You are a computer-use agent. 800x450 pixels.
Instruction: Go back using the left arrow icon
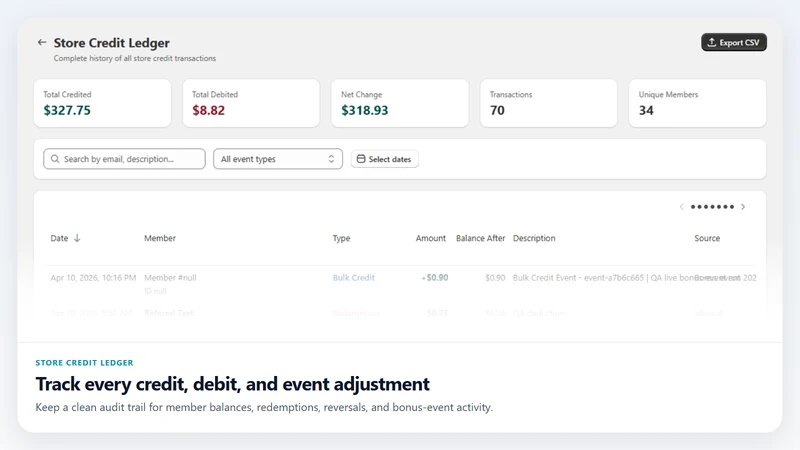pos(42,42)
